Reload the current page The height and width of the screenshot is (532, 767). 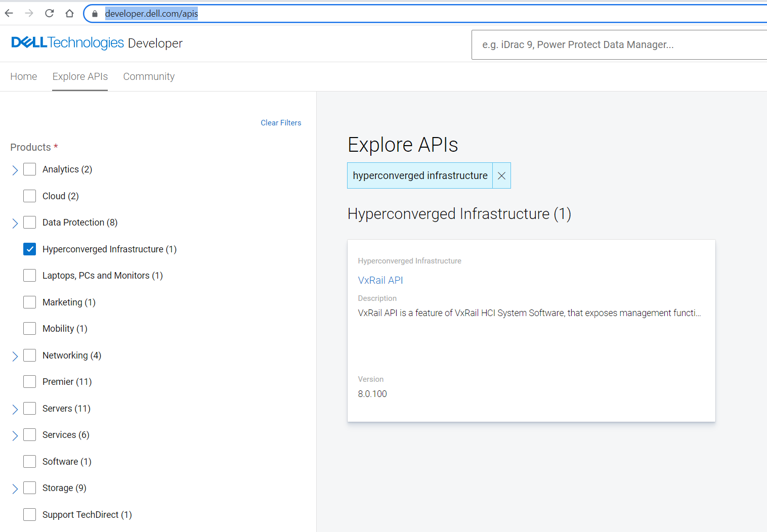click(49, 13)
